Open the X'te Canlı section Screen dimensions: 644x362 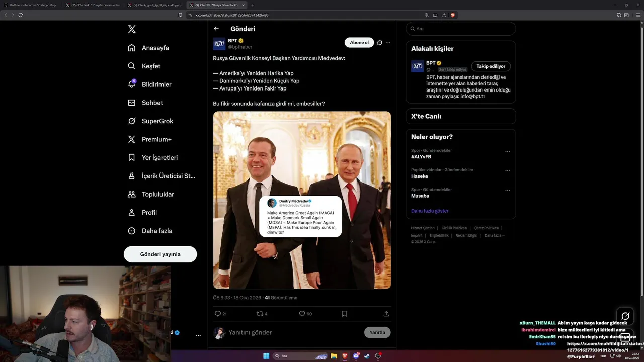coord(461,116)
